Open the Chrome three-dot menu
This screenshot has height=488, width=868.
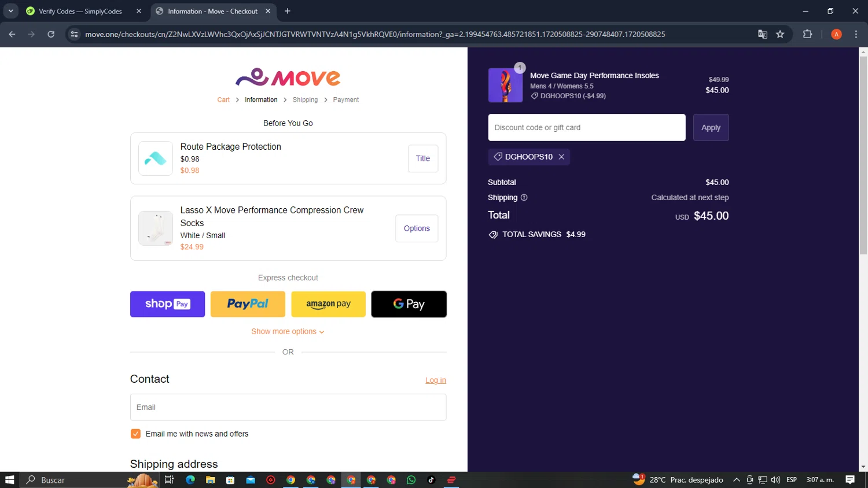[856, 34]
